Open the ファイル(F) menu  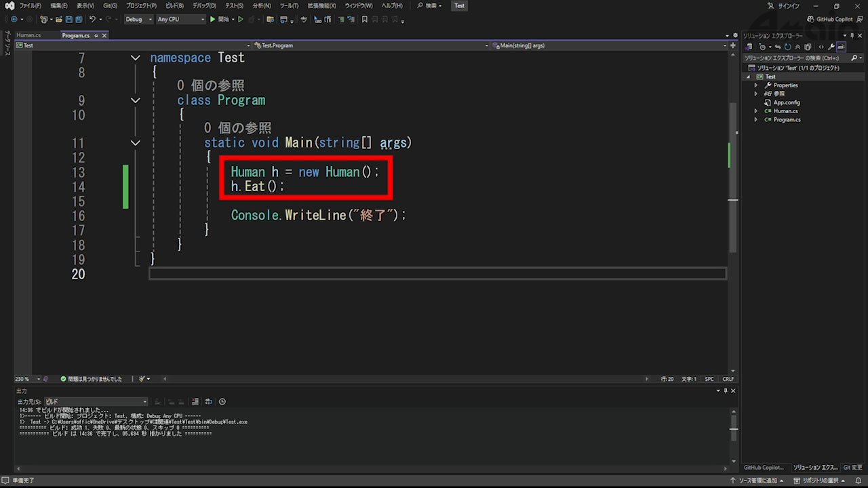pyautogui.click(x=30, y=5)
